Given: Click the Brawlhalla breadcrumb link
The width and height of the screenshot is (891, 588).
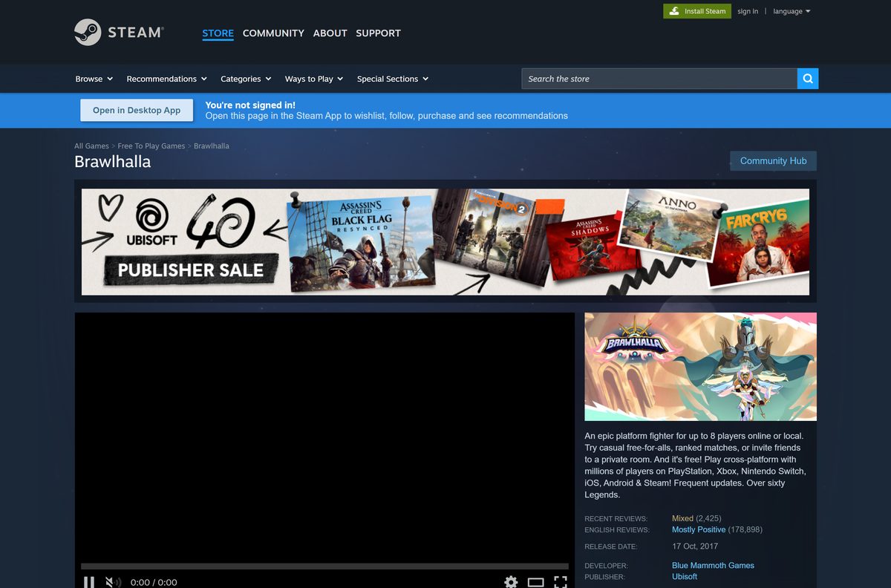Looking at the screenshot, I should pyautogui.click(x=212, y=146).
